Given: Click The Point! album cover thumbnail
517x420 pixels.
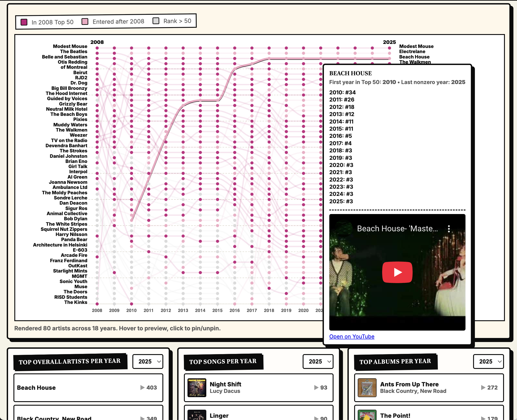Looking at the screenshot, I should [x=367, y=415].
